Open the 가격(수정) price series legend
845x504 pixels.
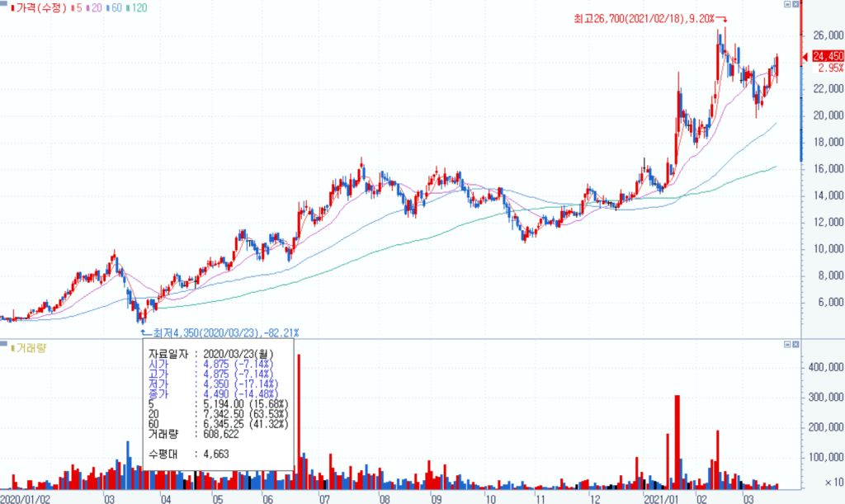(x=40, y=8)
